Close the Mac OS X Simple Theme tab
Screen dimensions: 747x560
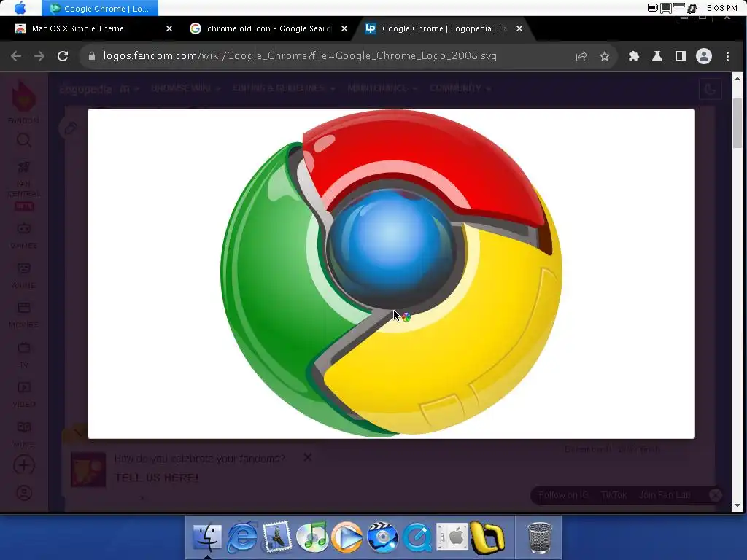pos(169,28)
